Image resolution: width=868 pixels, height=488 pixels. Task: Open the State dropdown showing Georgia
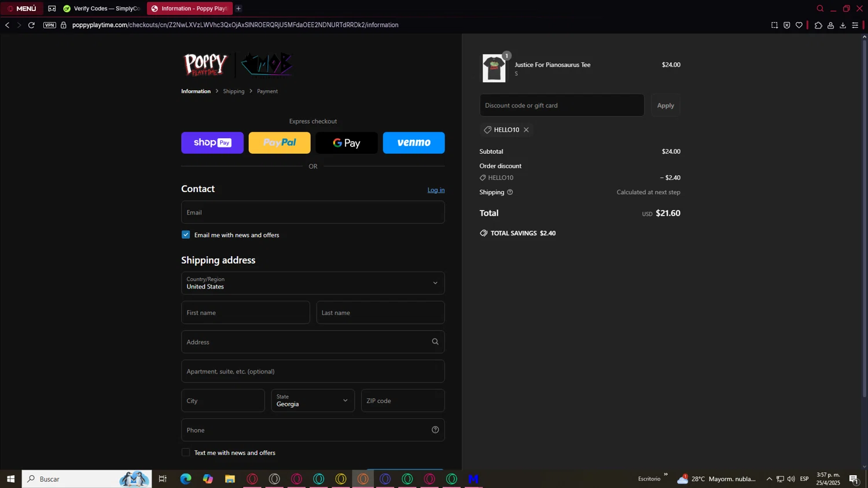click(313, 401)
